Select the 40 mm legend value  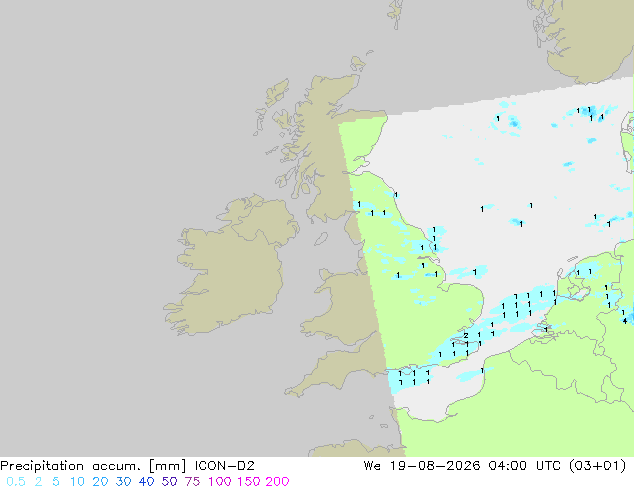pos(146,482)
